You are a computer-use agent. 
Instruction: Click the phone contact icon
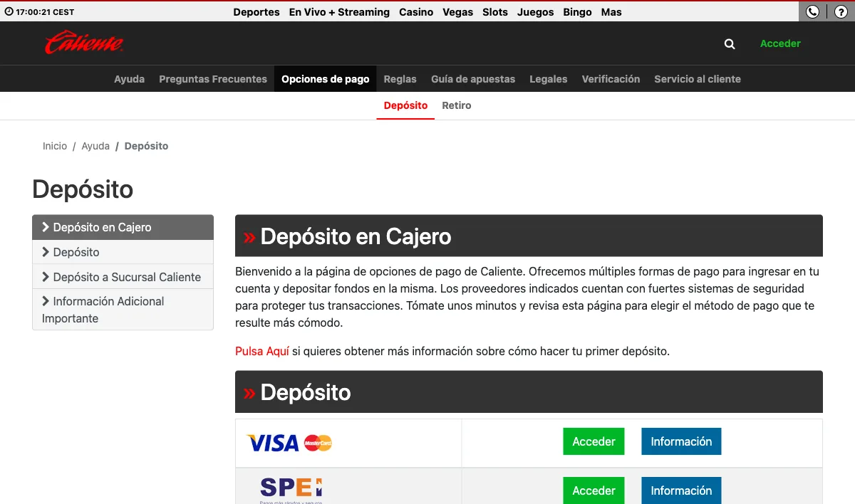pos(813,11)
